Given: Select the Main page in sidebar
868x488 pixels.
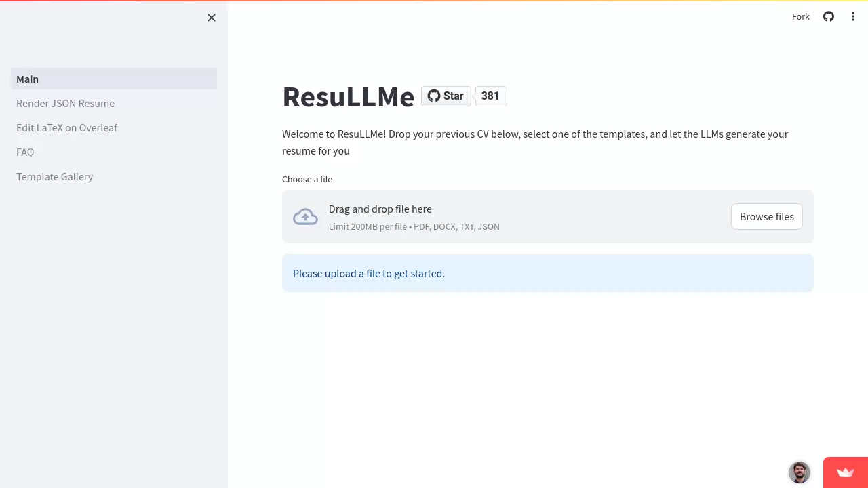Looking at the screenshot, I should click(x=114, y=79).
